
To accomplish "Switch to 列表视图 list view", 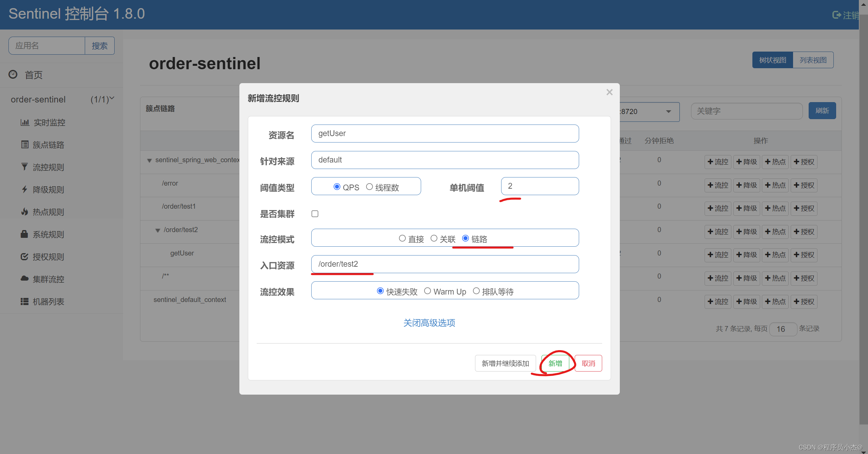I will pos(813,60).
